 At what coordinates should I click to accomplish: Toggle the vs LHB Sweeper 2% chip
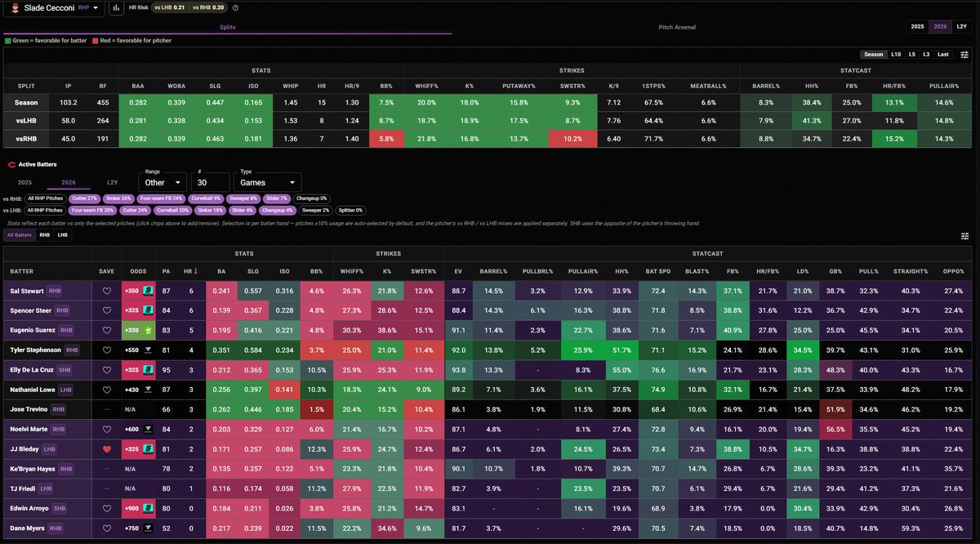pyautogui.click(x=315, y=210)
